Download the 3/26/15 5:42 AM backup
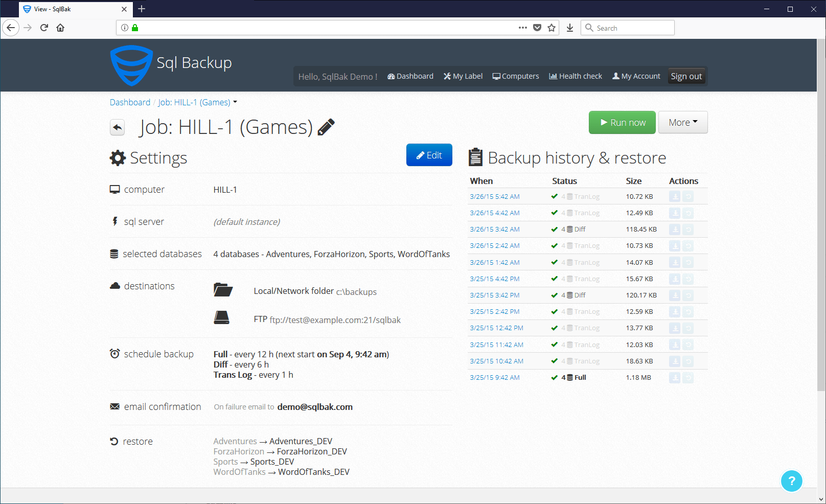The height and width of the screenshot is (504, 826). click(x=675, y=196)
